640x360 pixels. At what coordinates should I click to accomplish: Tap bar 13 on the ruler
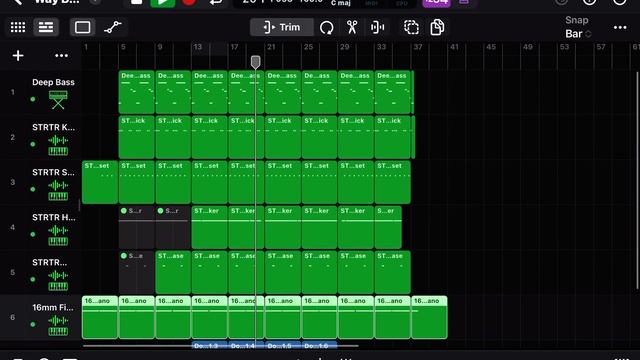[x=198, y=47]
